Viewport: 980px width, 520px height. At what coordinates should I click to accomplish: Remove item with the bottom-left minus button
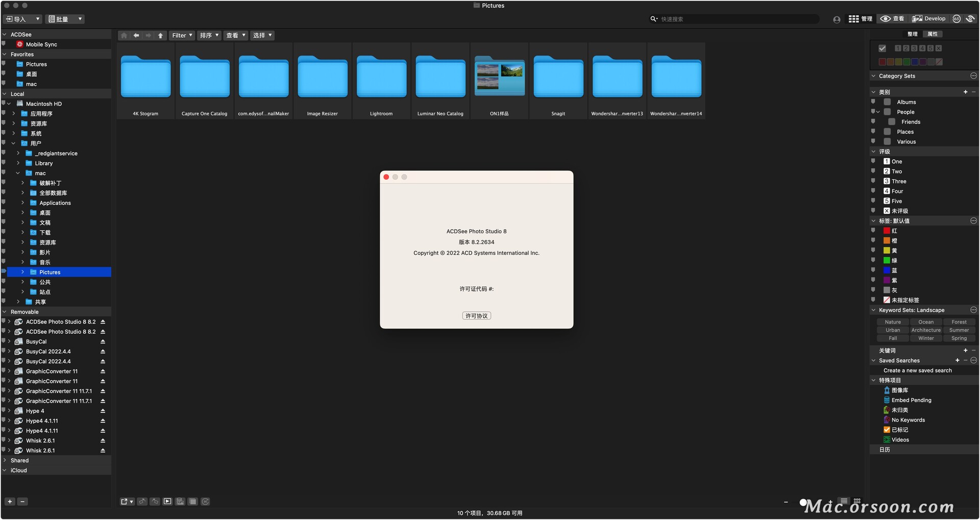coord(22,502)
